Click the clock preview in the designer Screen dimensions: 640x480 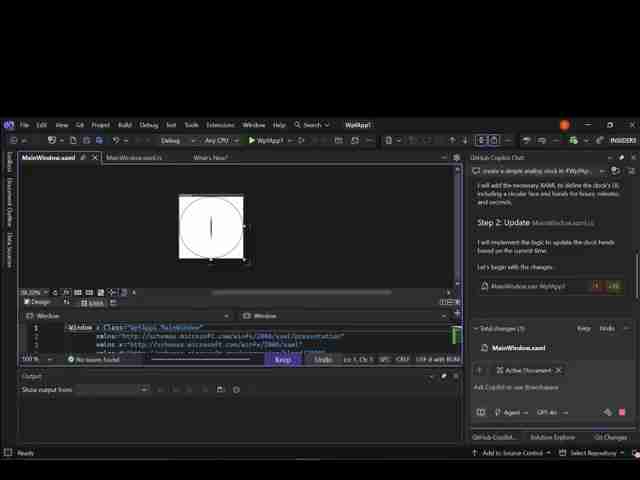point(211,227)
